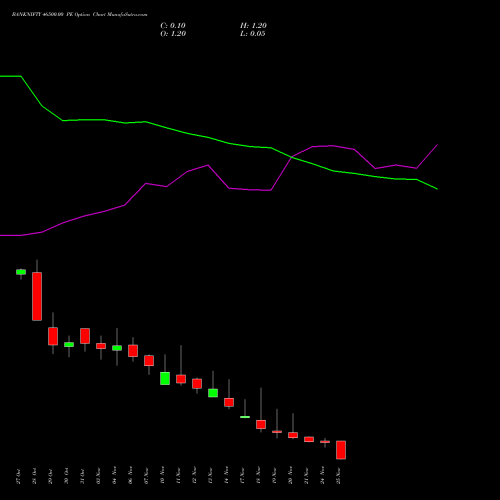Viewport: 500px width, 500px height.
Task: Select the red candle above 31 Oct
Action: 85,336
